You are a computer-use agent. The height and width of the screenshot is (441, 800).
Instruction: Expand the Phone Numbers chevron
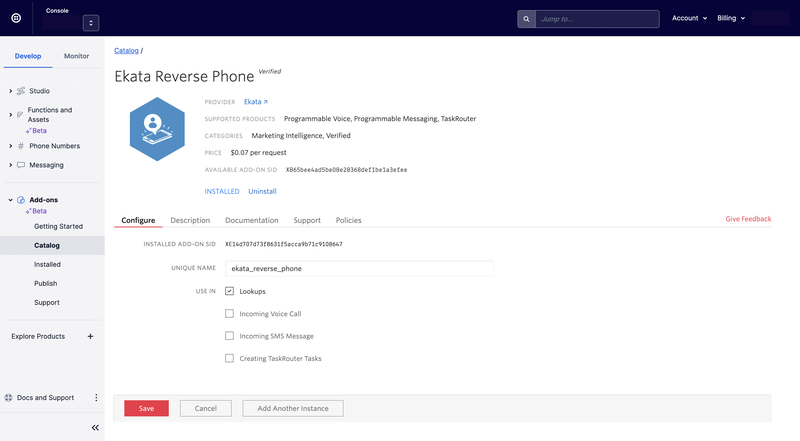10,146
